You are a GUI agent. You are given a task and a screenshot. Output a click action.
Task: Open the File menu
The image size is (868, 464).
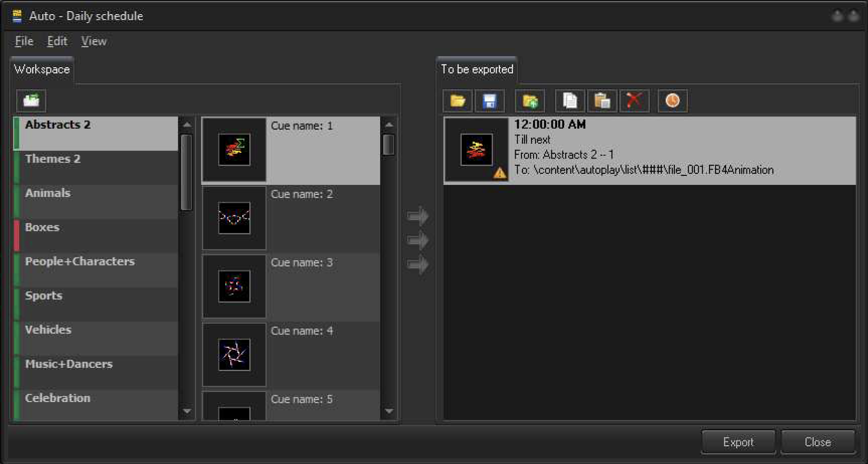[x=24, y=41]
